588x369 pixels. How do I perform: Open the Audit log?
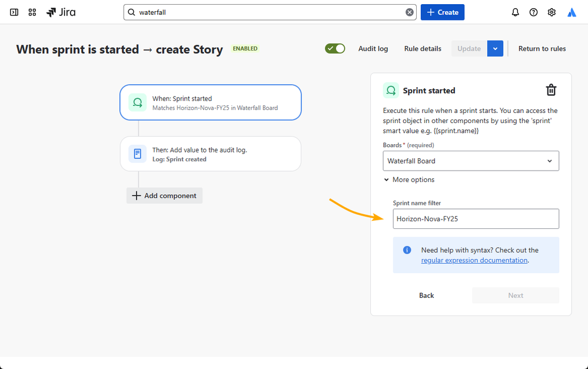tap(373, 49)
